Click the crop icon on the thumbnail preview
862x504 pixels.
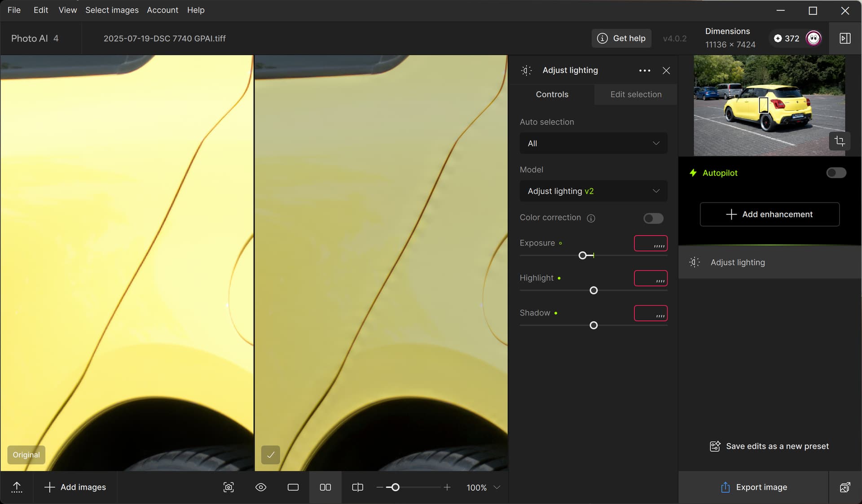pos(839,141)
